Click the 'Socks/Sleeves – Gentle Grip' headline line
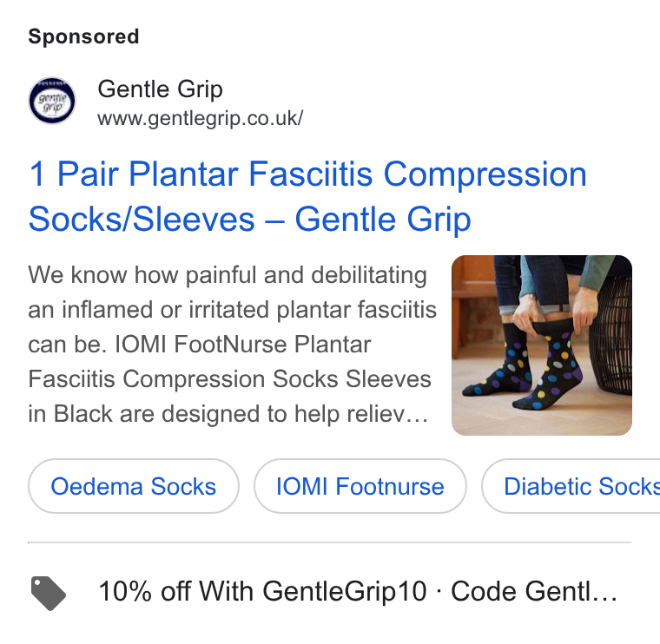Screen dimensions: 660x644 [x=249, y=220]
